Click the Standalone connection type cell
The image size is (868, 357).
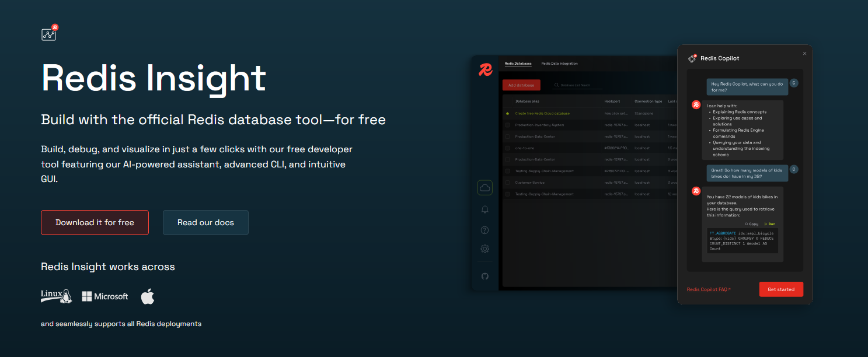tap(644, 113)
